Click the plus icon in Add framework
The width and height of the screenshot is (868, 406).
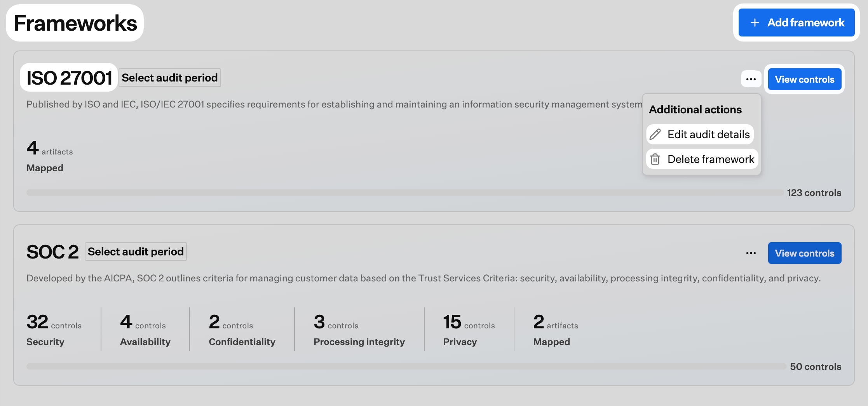point(755,23)
